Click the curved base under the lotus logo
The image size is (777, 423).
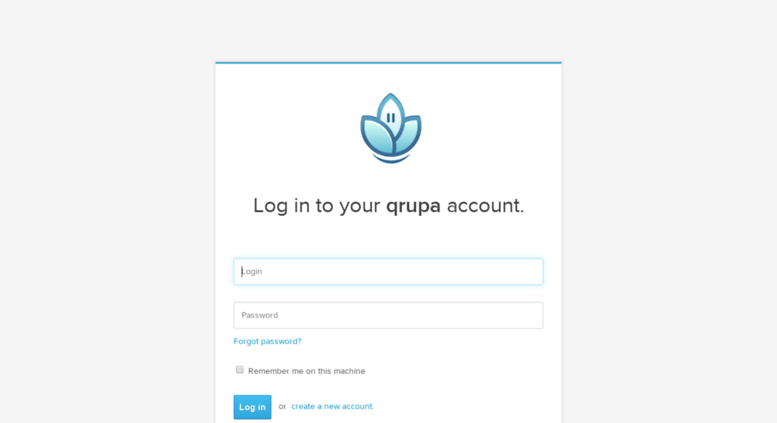391,159
